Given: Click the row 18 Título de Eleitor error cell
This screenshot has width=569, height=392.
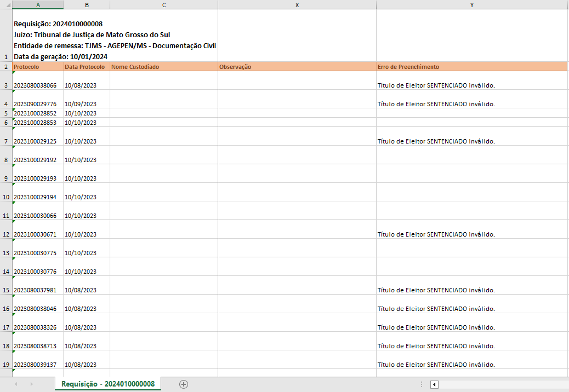Looking at the screenshot, I should [472, 341].
